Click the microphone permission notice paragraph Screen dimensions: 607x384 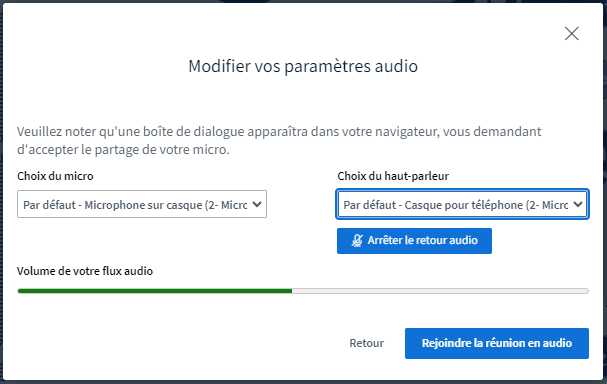279,141
